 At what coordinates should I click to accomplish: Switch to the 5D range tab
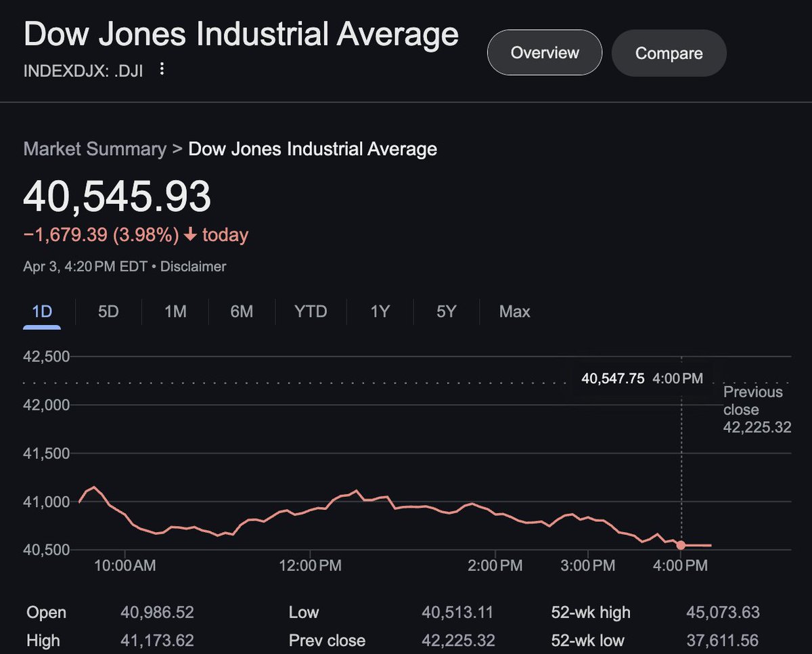[108, 312]
